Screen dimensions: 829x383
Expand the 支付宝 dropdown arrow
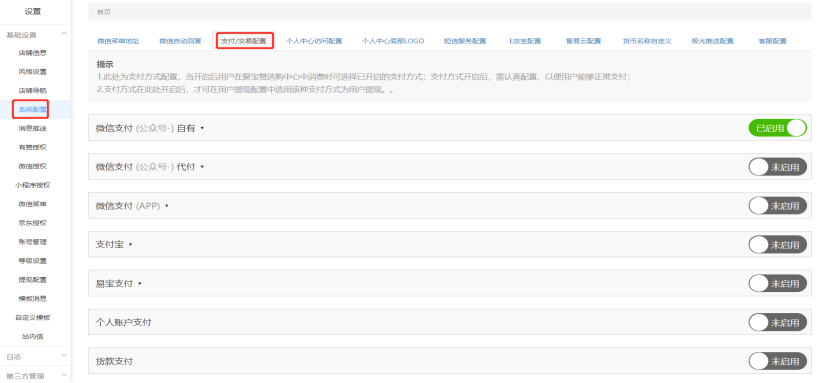(x=130, y=245)
